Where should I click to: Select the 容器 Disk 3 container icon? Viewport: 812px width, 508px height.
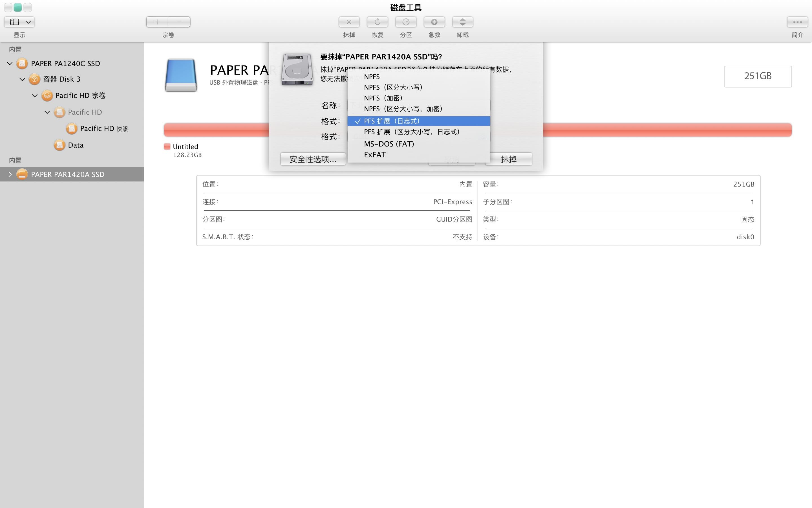(x=35, y=79)
